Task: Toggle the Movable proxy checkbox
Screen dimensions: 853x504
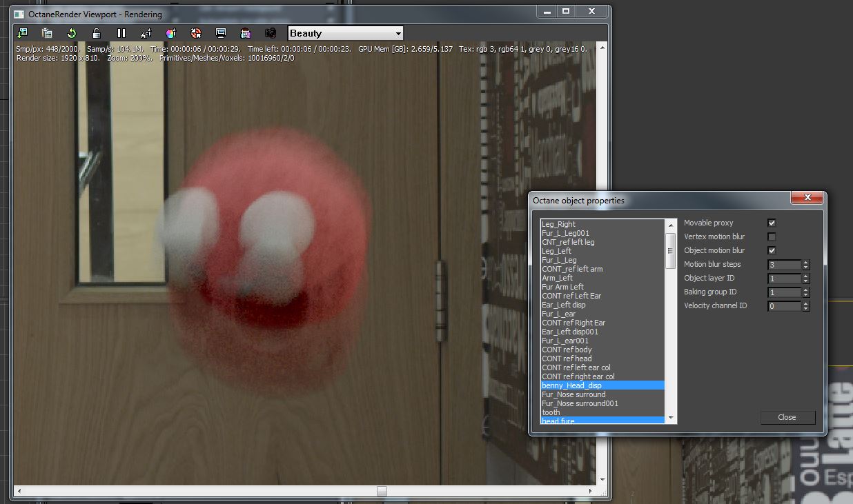Action: (772, 223)
